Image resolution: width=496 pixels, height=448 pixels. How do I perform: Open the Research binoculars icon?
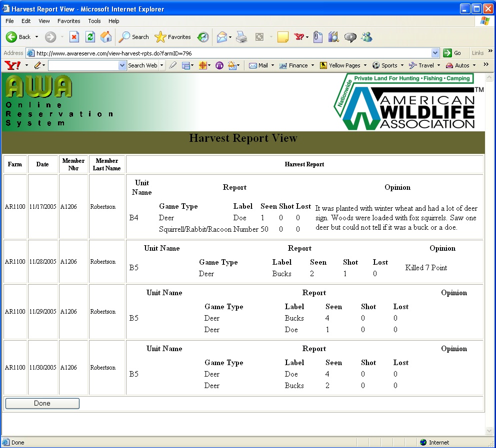[x=334, y=37]
